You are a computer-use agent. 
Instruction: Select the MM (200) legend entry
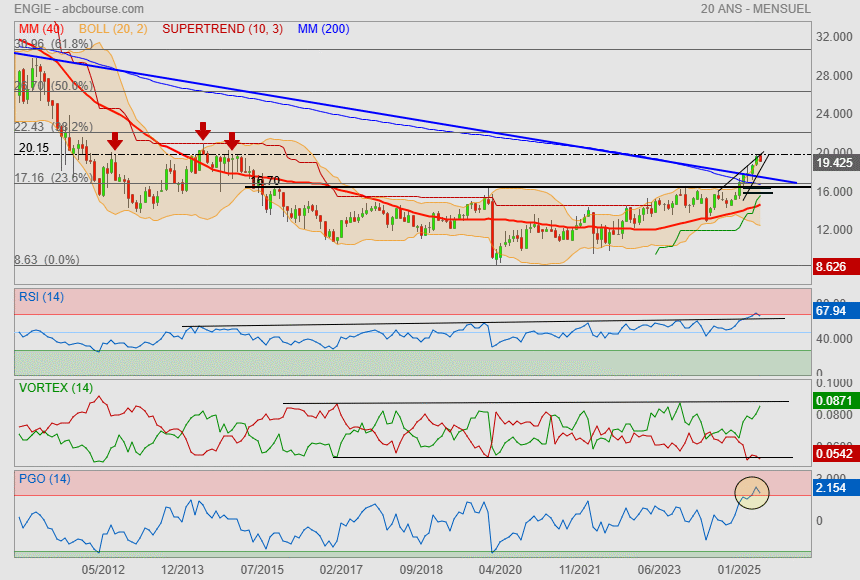pyautogui.click(x=323, y=29)
